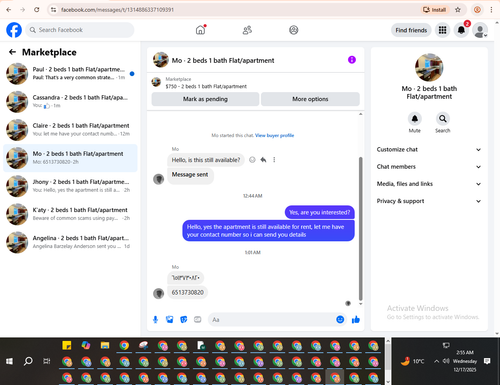Search in conversation using magnifier icon
This screenshot has height=385, width=500.
pyautogui.click(x=443, y=119)
